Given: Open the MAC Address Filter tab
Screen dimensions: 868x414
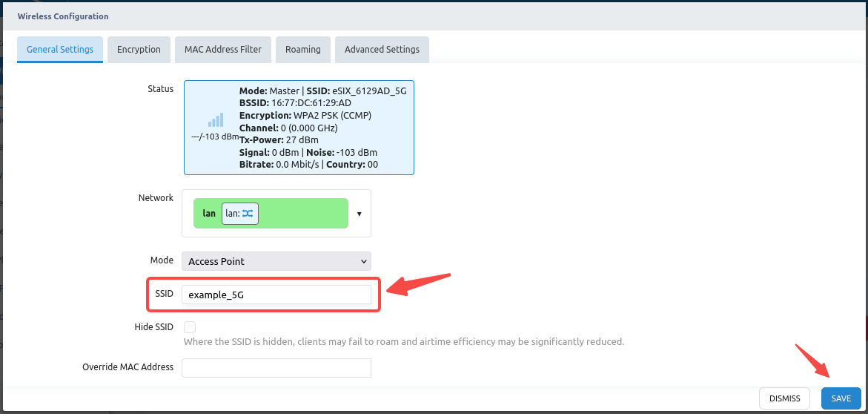Looking at the screenshot, I should pos(223,50).
